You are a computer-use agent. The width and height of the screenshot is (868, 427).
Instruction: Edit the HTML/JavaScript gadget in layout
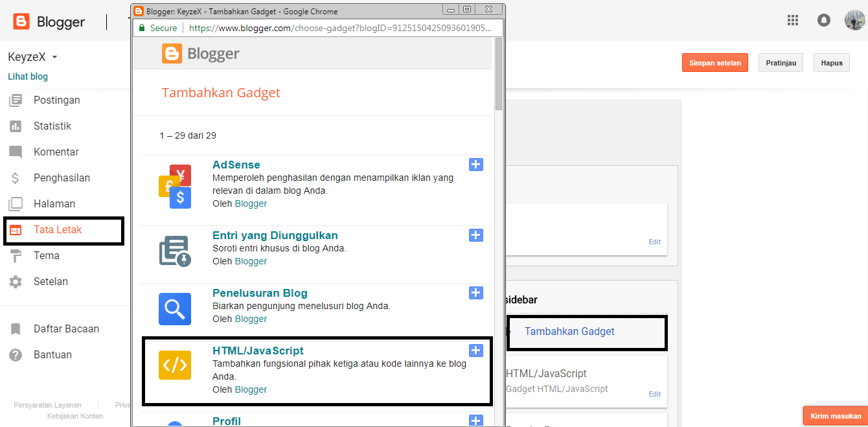(x=655, y=394)
